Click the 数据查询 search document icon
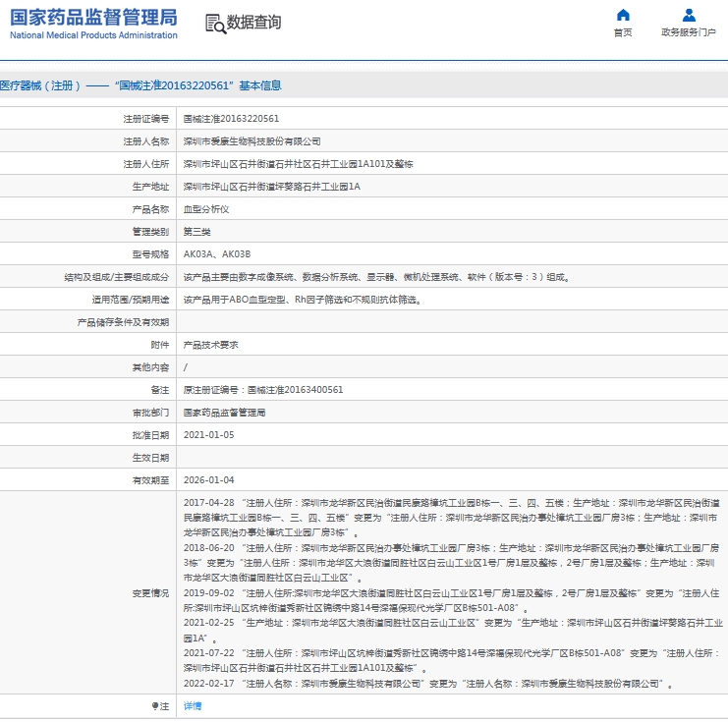Image resolution: width=728 pixels, height=722 pixels. 215,24
